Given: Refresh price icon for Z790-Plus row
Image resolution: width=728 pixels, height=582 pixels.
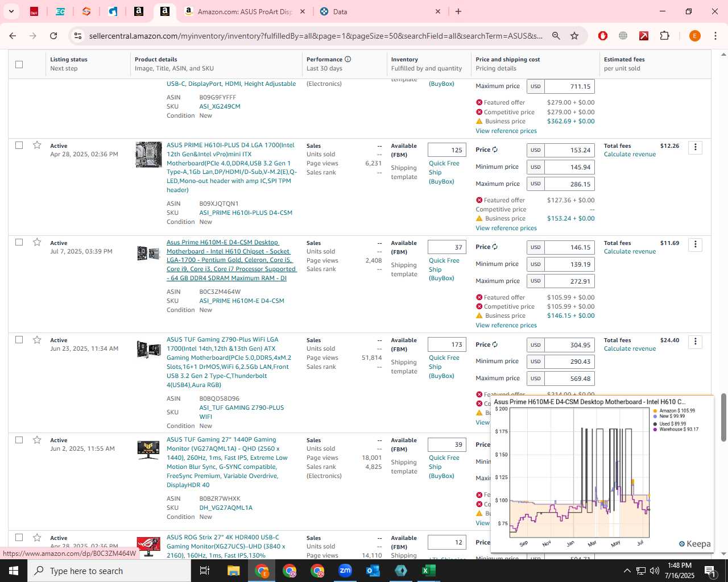Looking at the screenshot, I should 495,344.
